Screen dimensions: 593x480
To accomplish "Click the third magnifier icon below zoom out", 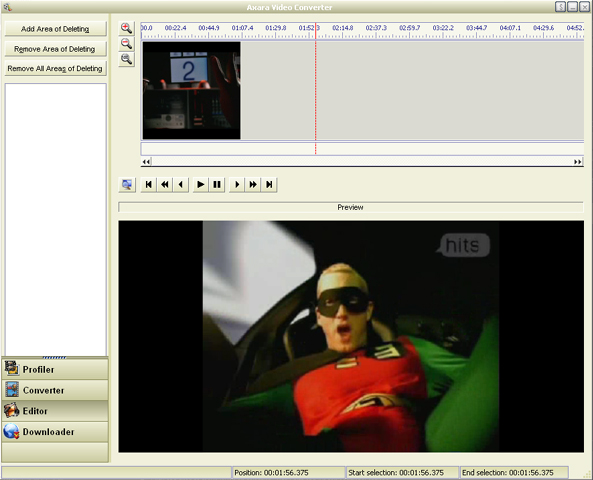I will point(126,59).
